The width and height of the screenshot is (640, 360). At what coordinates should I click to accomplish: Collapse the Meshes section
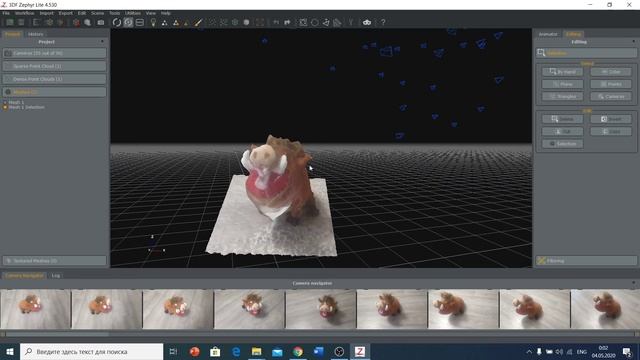point(55,92)
